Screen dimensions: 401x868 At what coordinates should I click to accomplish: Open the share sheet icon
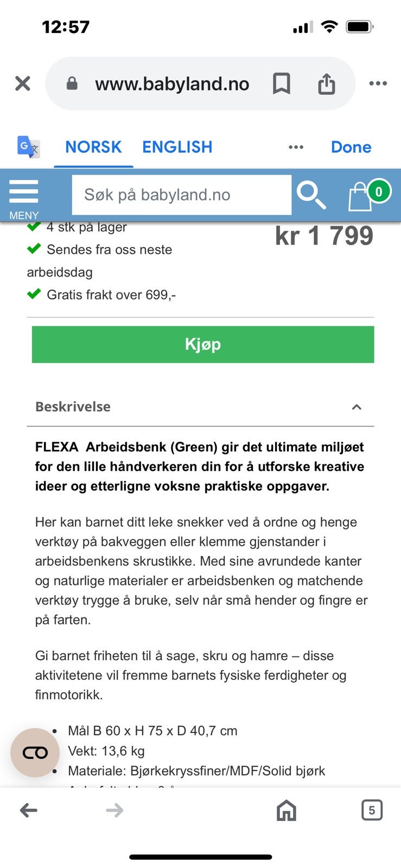[x=326, y=84]
